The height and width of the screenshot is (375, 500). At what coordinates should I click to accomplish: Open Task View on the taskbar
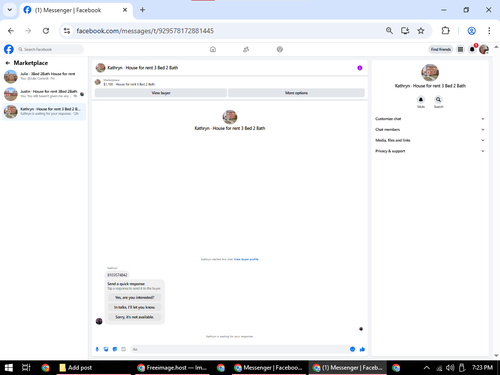point(26,367)
